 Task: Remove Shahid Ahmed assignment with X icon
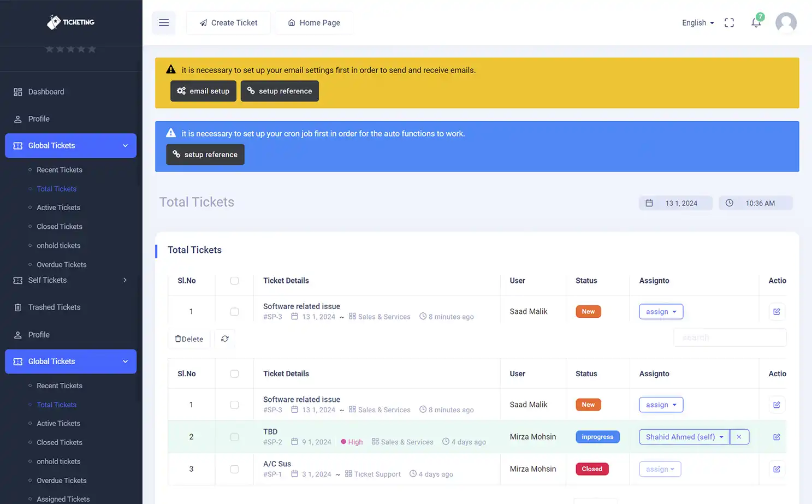click(x=739, y=437)
